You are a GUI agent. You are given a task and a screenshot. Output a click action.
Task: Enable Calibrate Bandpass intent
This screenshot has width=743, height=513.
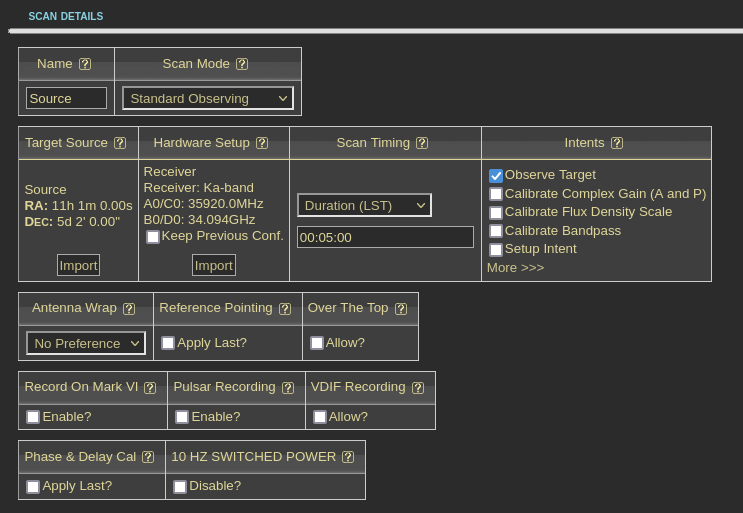coord(496,231)
